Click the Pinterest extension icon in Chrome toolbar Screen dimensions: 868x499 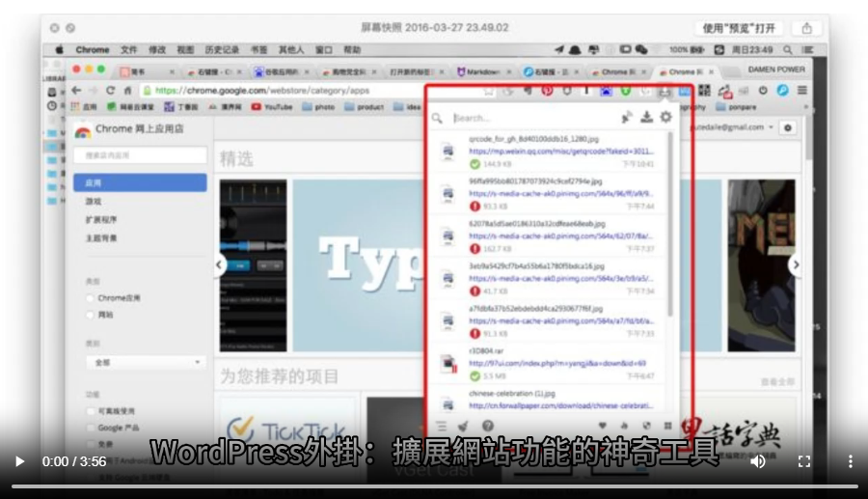click(547, 91)
